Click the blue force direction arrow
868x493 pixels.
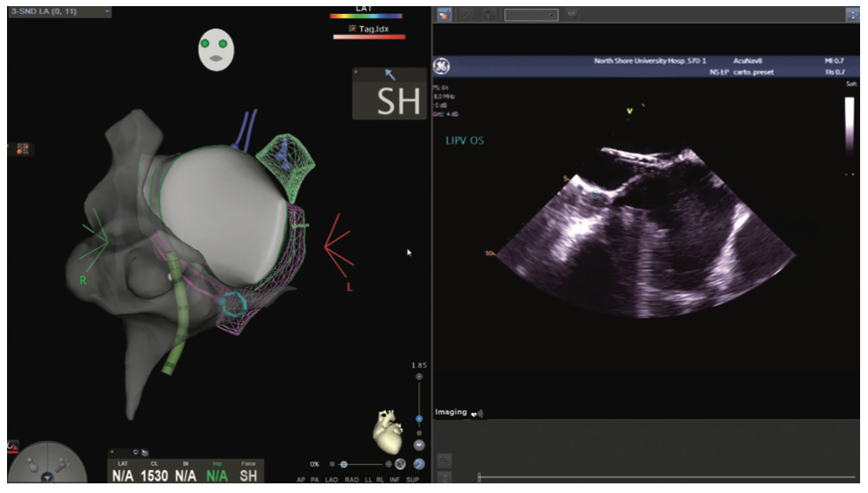point(389,75)
